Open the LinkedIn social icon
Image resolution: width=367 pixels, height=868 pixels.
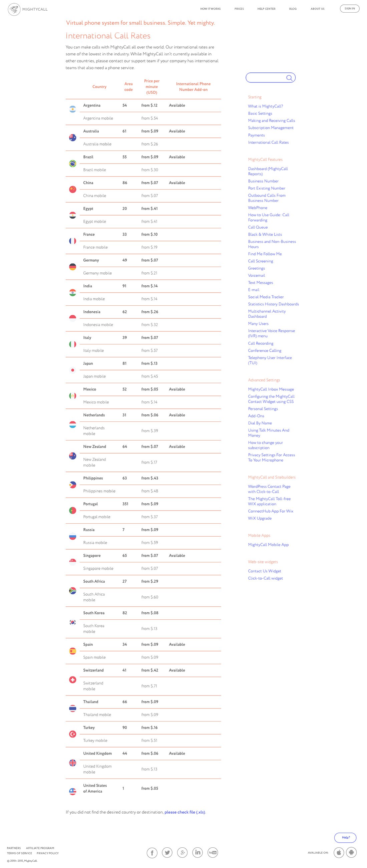[x=198, y=853]
